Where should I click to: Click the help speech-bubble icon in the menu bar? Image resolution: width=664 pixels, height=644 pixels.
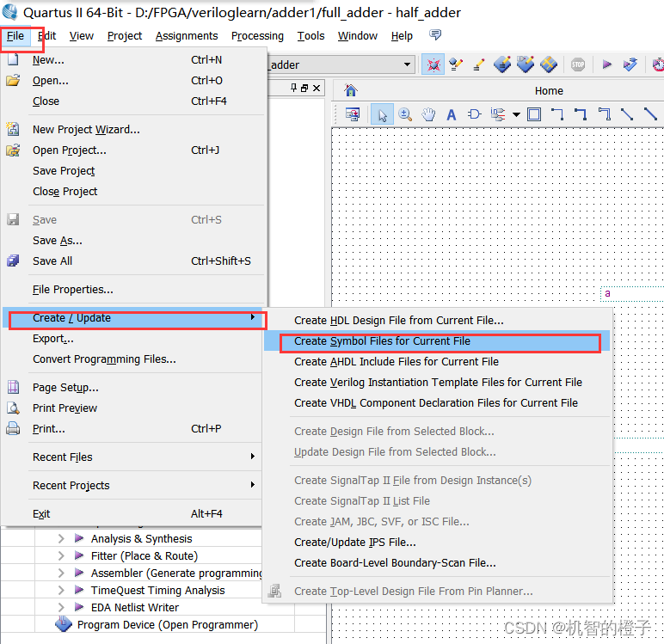[435, 34]
